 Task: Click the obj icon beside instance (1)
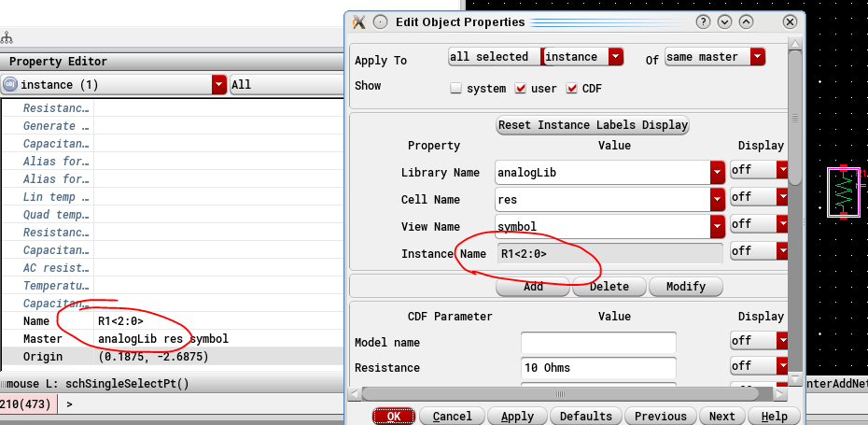coord(10,84)
